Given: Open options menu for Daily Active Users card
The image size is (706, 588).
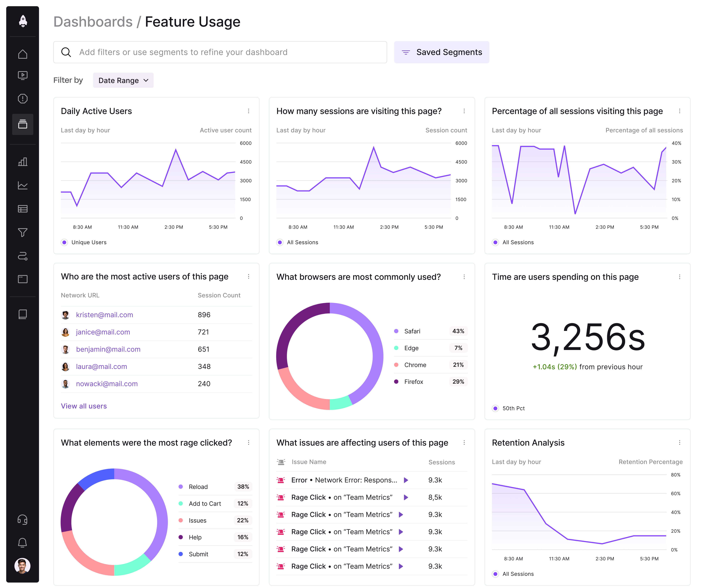Looking at the screenshot, I should coord(249,111).
